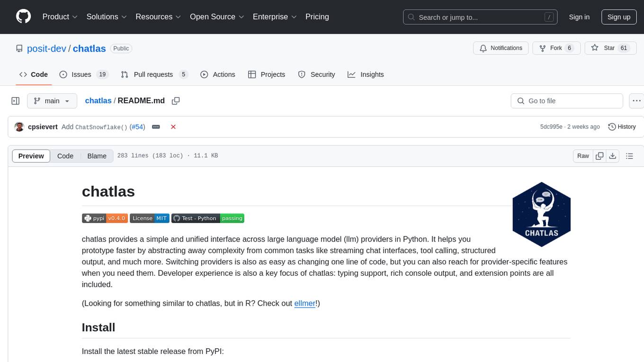Open pull request #54 link
The height and width of the screenshot is (362, 644).
137,127
